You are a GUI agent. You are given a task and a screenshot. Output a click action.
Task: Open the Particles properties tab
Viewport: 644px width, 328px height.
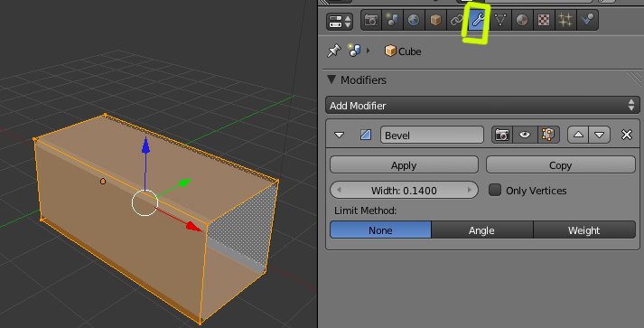coord(565,20)
